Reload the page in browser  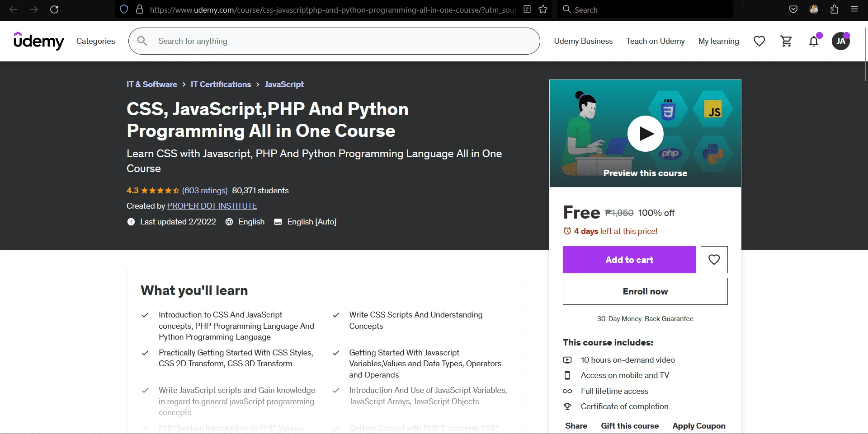(54, 9)
